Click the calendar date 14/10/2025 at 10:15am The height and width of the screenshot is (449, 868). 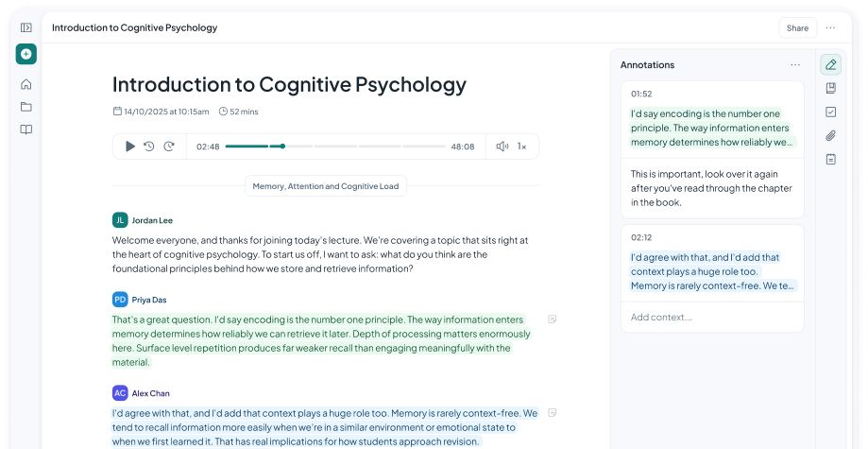click(x=162, y=112)
